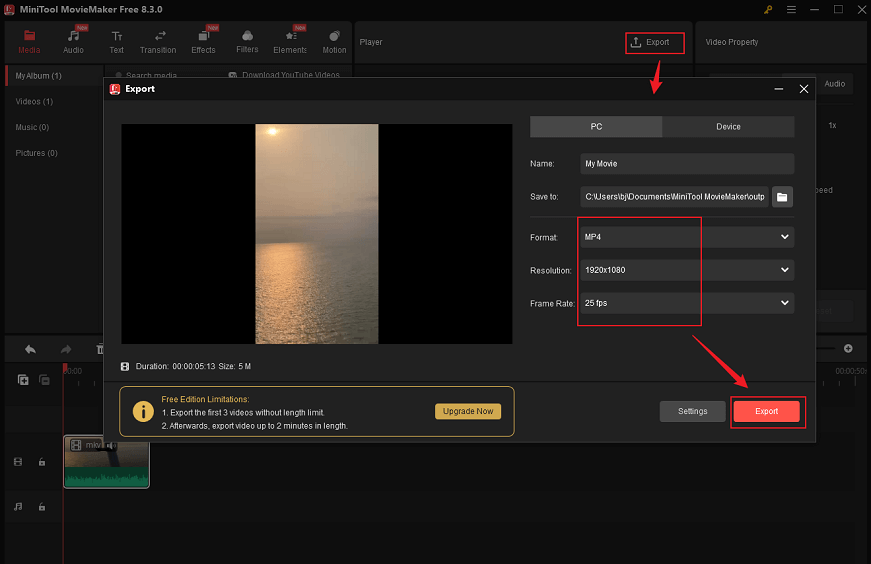The height and width of the screenshot is (564, 871).
Task: Select Pictures (0) category
Action: (36, 153)
